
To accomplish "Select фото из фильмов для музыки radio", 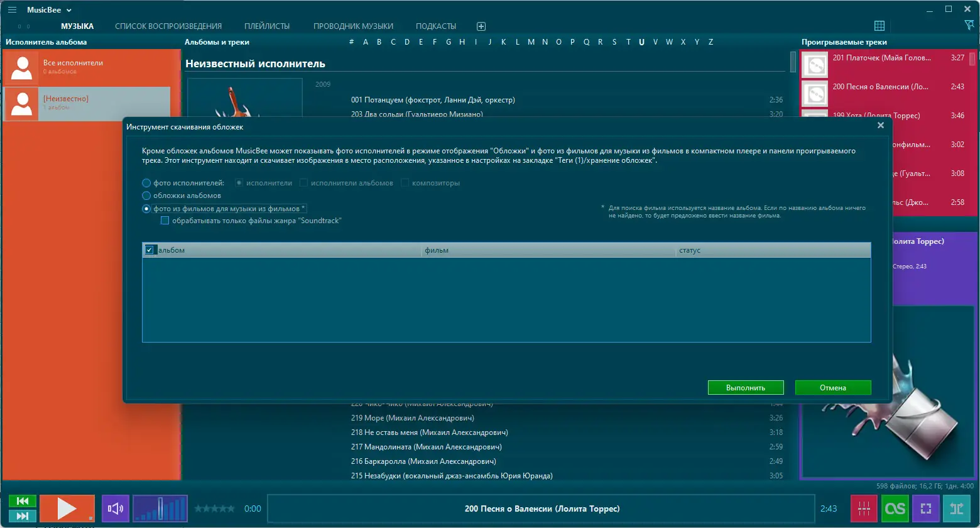I will coord(146,209).
